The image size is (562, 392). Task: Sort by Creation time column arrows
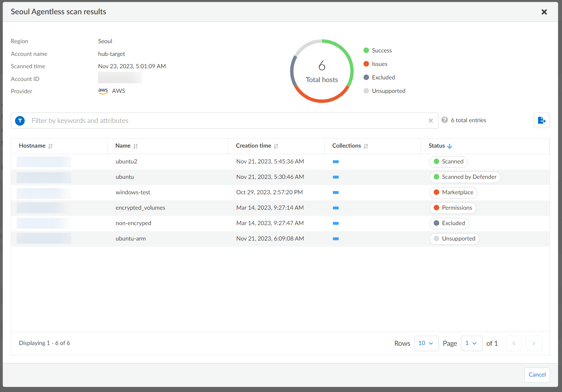tap(276, 146)
